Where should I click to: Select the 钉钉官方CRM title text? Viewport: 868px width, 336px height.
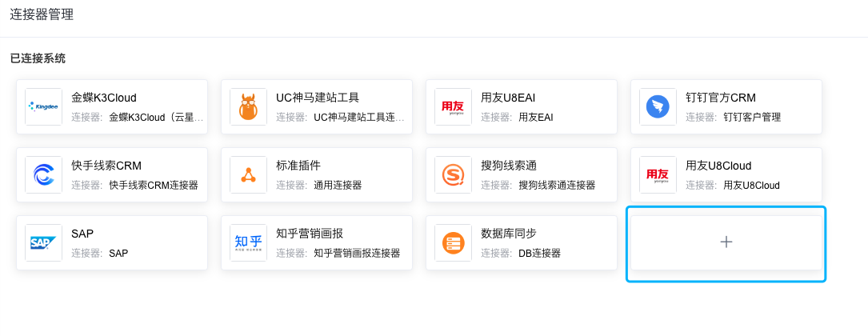point(721,98)
